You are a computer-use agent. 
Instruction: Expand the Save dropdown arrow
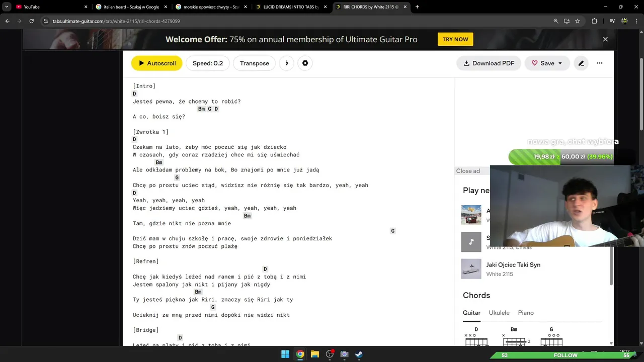click(x=560, y=63)
